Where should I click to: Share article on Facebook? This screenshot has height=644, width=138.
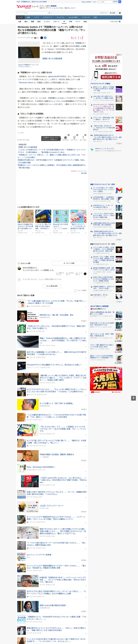pos(45,38)
